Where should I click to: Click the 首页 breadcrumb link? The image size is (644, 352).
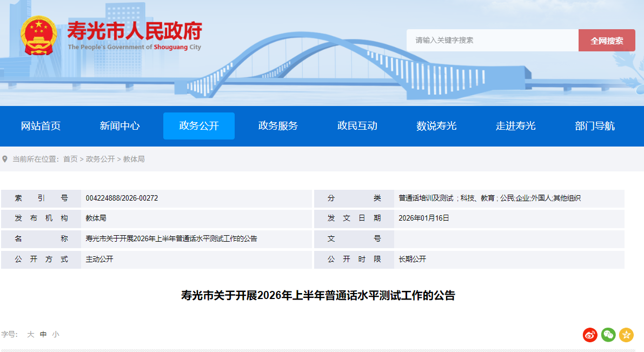click(x=70, y=159)
